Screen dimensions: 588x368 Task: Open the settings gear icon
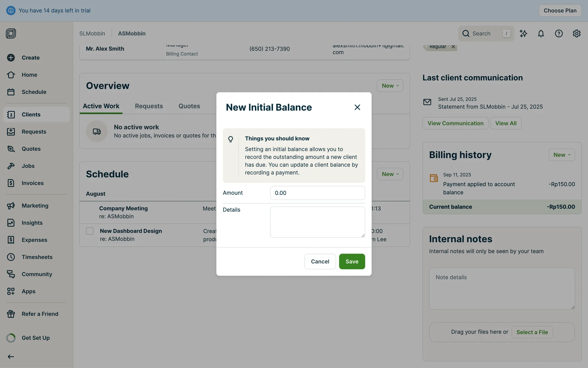pos(576,33)
